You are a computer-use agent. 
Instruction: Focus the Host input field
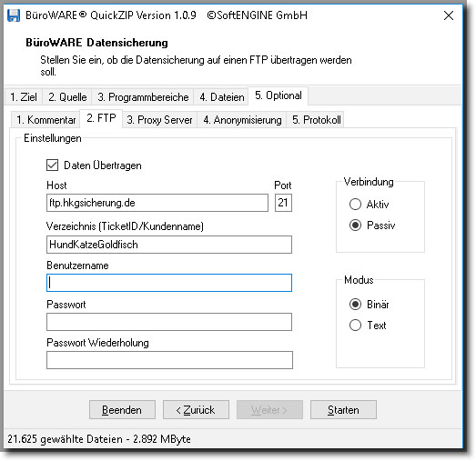[157, 203]
